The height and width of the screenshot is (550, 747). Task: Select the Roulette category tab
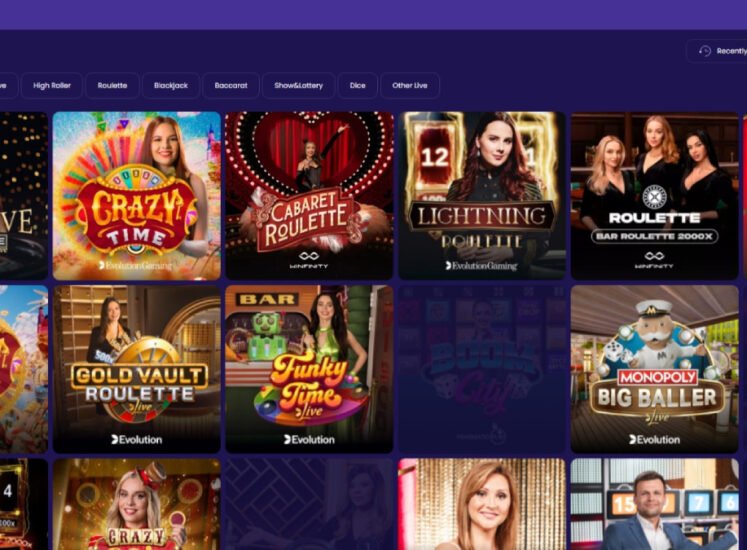[112, 85]
